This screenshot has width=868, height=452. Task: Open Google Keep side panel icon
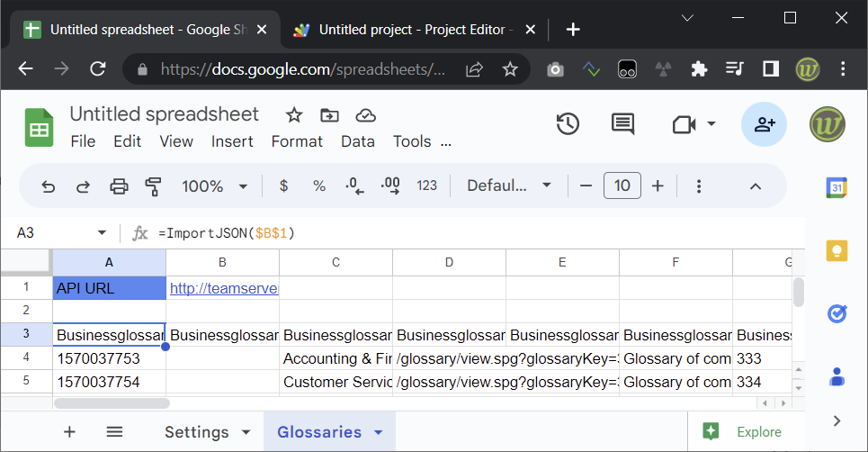click(837, 251)
